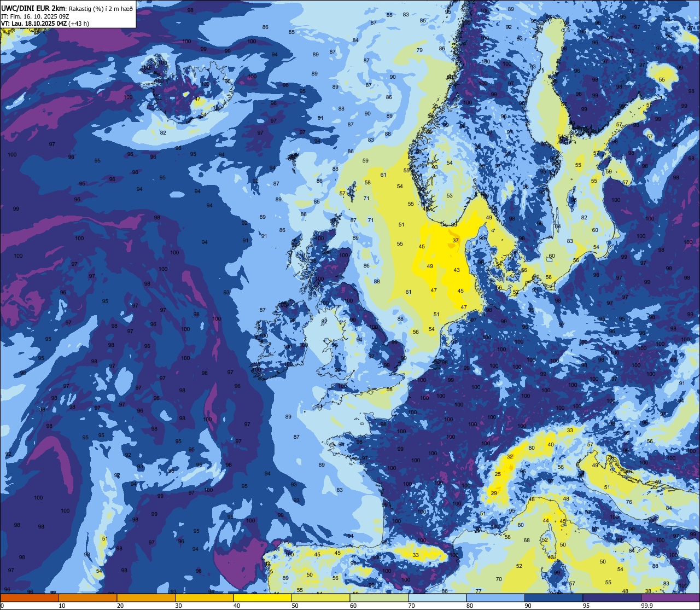Choose the 40–50 bright yellow legend swatch
700x610 pixels.
coord(262,598)
